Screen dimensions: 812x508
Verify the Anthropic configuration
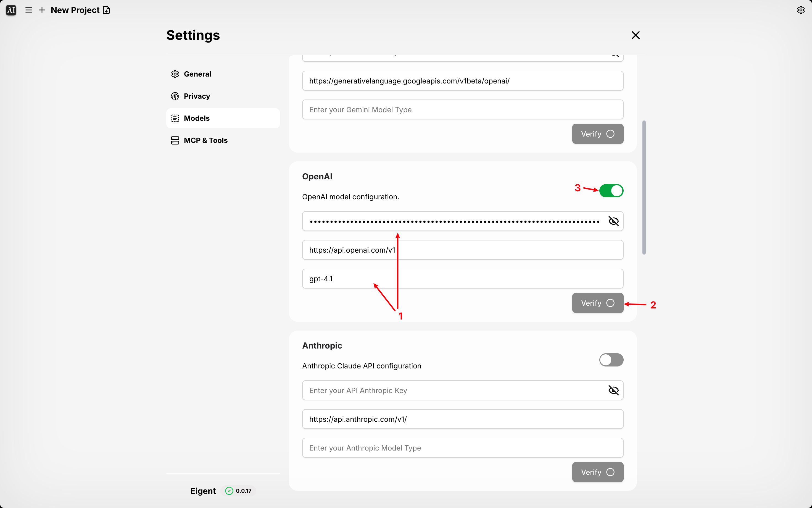597,472
